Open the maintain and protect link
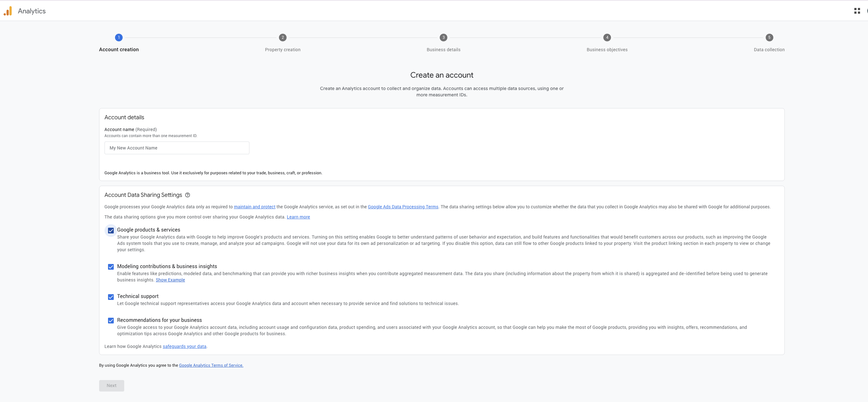This screenshot has width=868, height=402. point(254,207)
